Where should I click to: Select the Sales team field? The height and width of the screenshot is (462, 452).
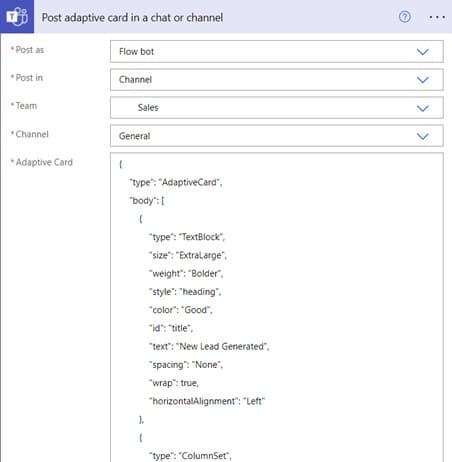point(277,108)
